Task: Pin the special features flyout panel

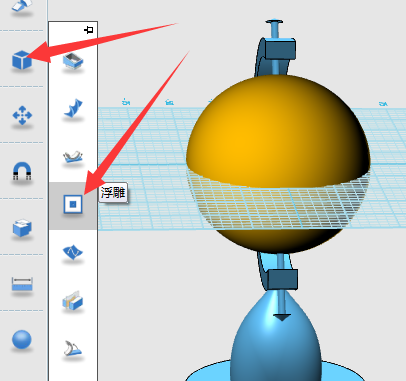Action: [89, 30]
